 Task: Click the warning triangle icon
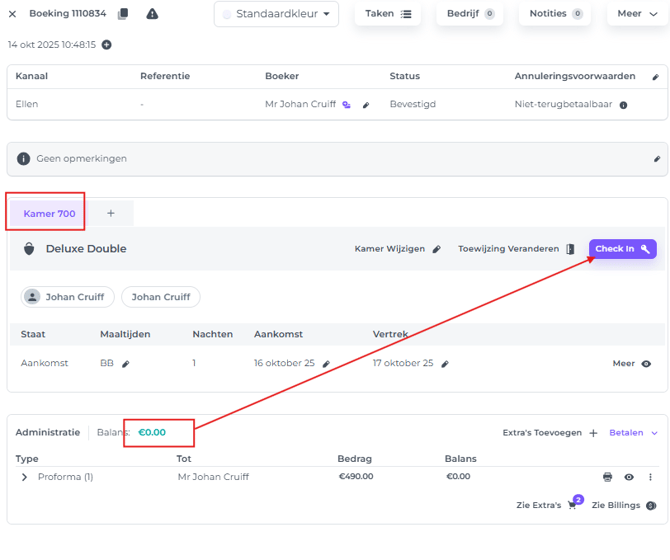[152, 14]
